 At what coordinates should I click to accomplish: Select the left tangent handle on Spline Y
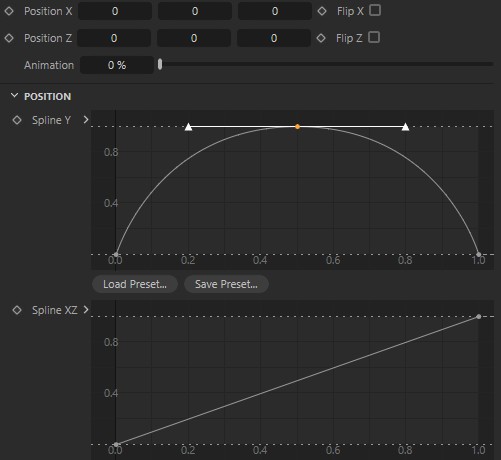[x=188, y=127]
